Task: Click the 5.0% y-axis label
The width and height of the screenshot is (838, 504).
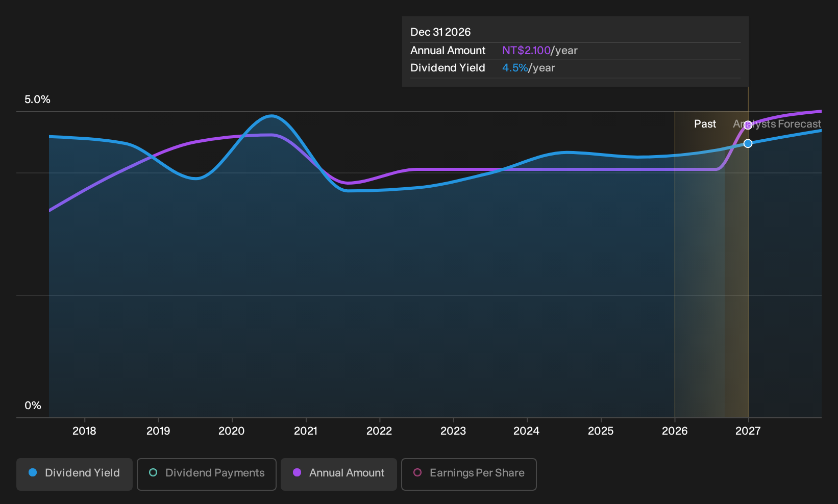Action: [x=37, y=99]
